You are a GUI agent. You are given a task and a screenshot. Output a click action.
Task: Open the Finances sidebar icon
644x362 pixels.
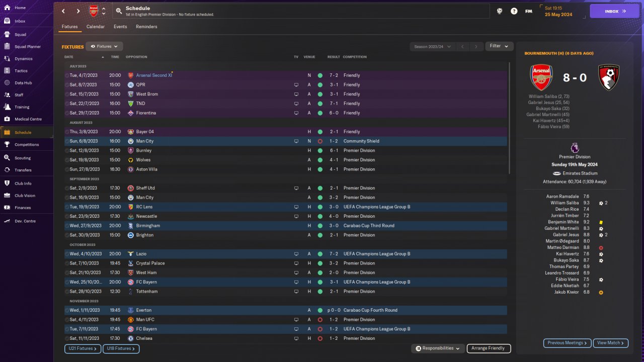7,208
